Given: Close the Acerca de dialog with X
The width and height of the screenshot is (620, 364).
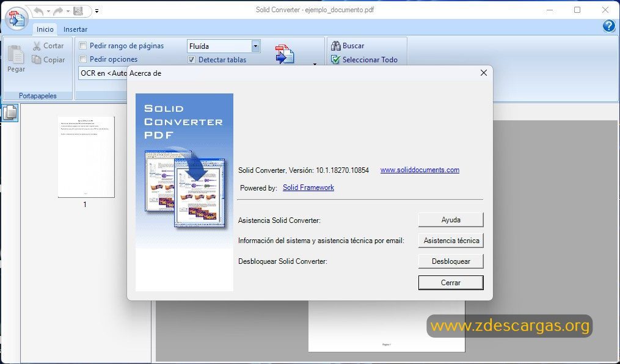Looking at the screenshot, I should pyautogui.click(x=484, y=73).
